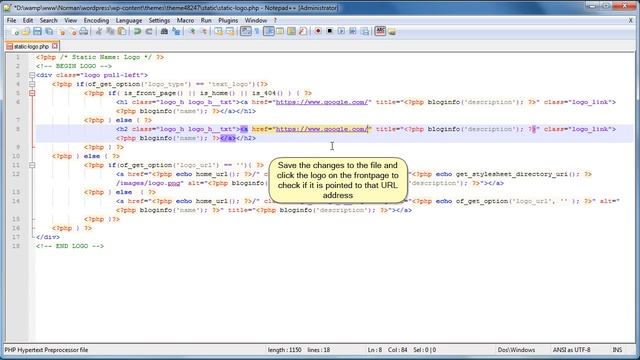The height and width of the screenshot is (360, 640).
Task: Click the Paste toolbar icon
Action: tap(122, 31)
